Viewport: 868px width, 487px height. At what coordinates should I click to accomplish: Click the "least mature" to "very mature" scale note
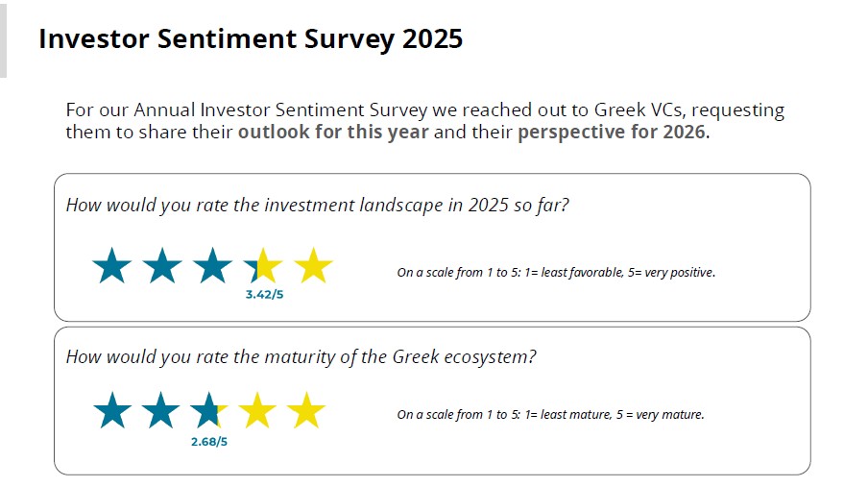[550, 416]
